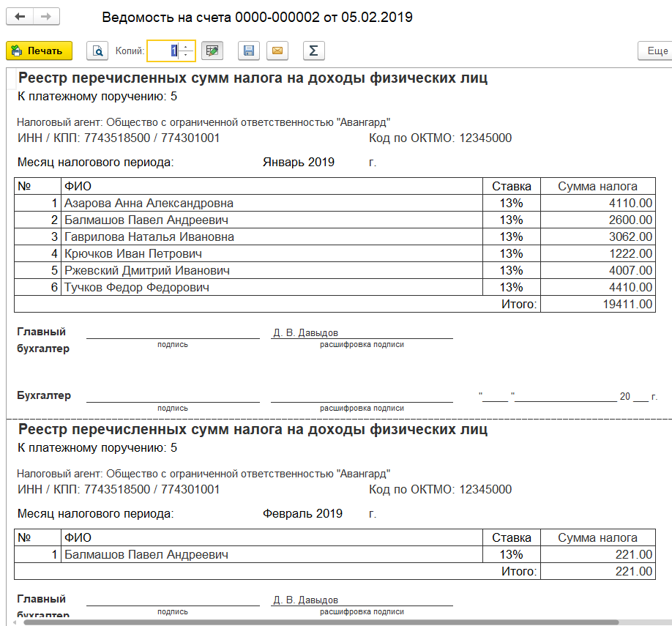672x626 pixels.
Task: Open print preview with the magnifier icon
Action: point(97,51)
